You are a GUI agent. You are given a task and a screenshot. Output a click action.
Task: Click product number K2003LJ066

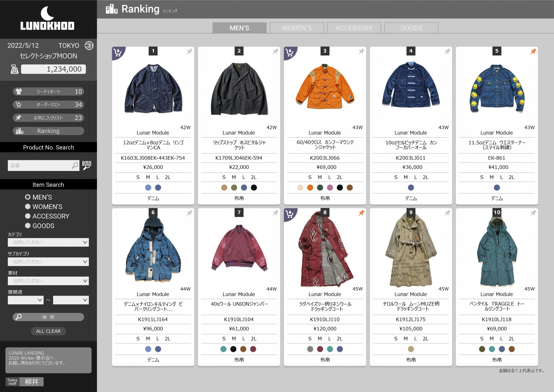point(325,158)
